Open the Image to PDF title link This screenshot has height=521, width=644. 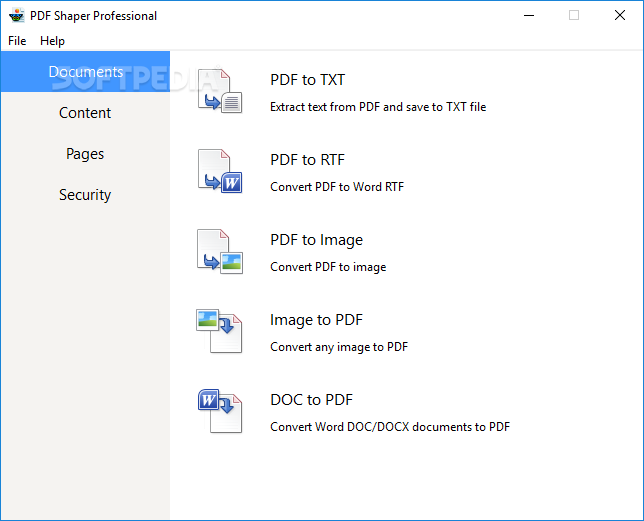tap(317, 320)
